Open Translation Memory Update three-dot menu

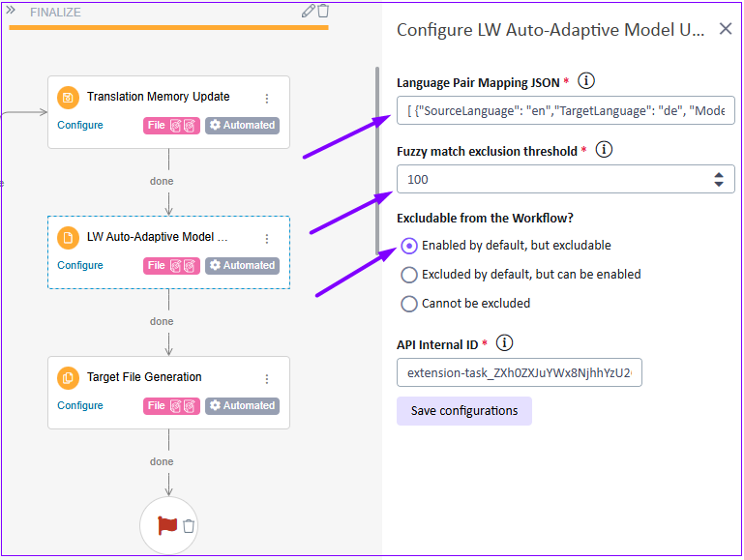(x=267, y=98)
